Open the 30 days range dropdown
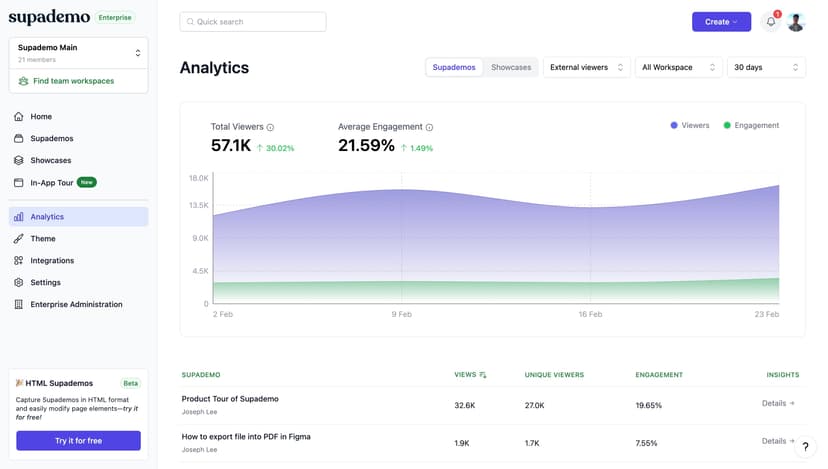 click(x=766, y=67)
